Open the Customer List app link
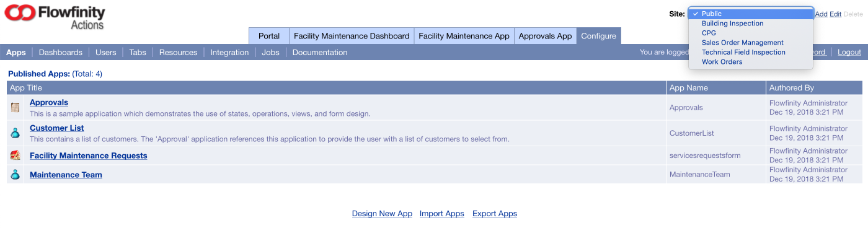 click(x=57, y=128)
